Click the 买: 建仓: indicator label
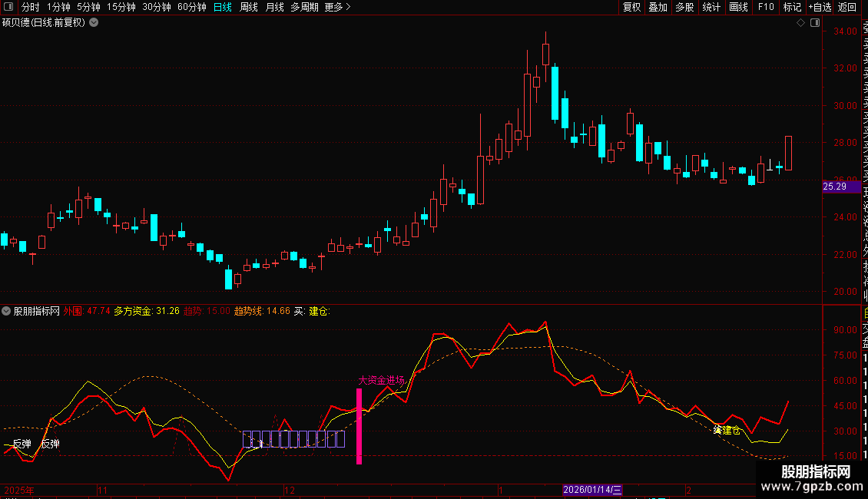 click(312, 312)
